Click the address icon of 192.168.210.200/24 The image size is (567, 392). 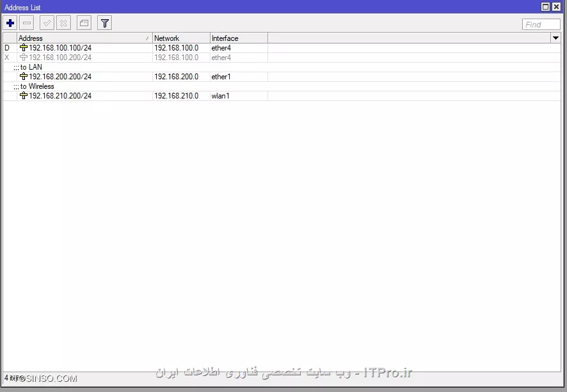[24, 96]
